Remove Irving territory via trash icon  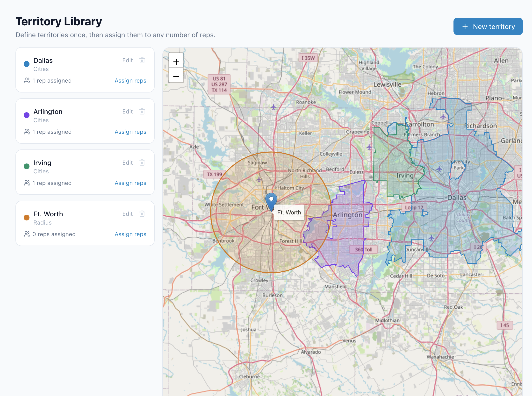[142, 163]
